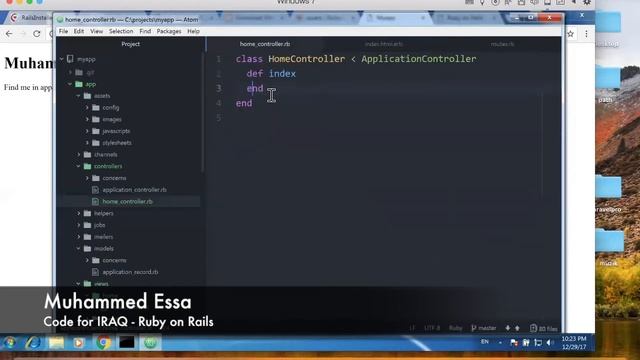This screenshot has height=360, width=640.
Task: Collapse the app folder
Action: point(70,84)
